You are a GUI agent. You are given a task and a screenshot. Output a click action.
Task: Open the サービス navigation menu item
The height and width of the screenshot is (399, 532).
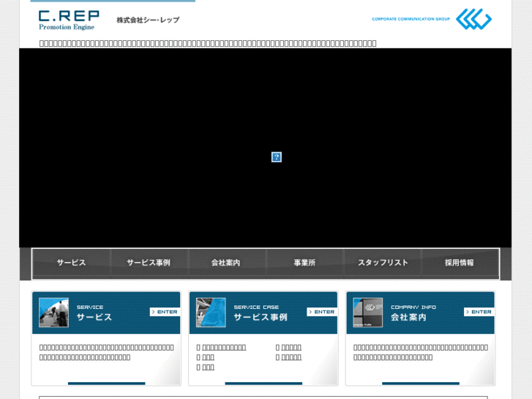pos(71,263)
